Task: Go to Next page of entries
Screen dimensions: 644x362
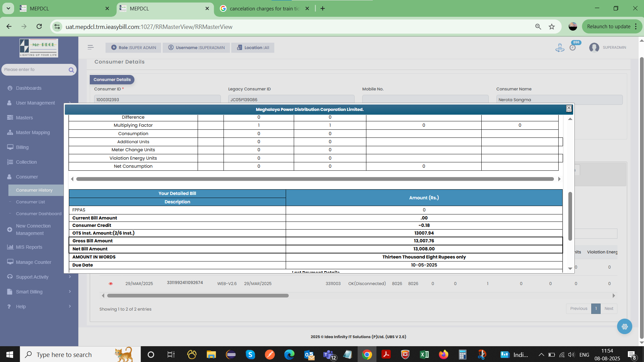Action: [x=609, y=309]
